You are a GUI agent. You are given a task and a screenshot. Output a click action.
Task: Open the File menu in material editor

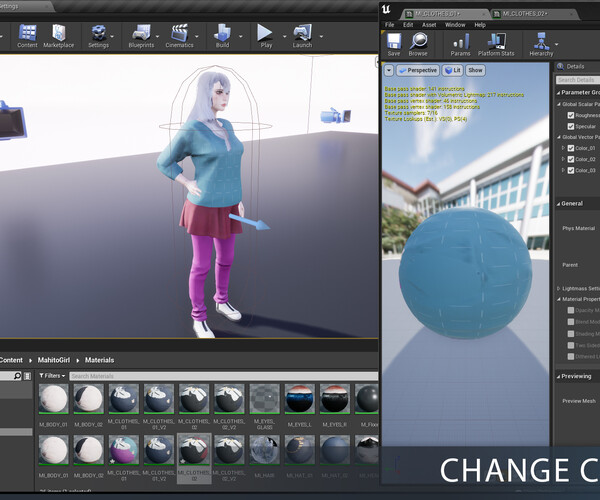(x=390, y=25)
